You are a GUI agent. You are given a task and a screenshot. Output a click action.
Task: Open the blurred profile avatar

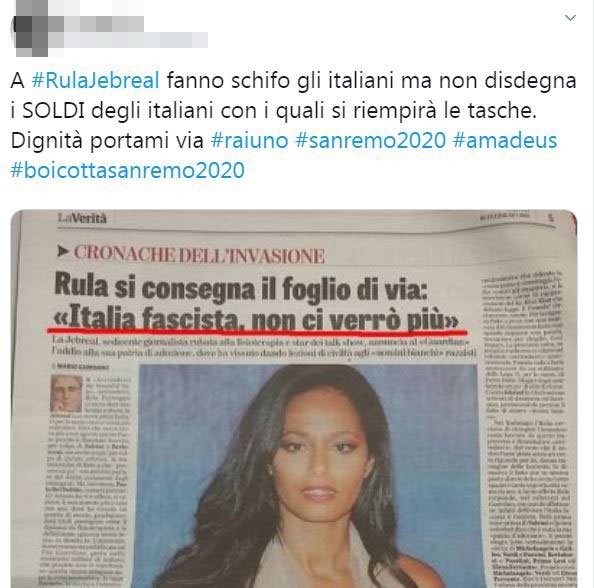click(x=31, y=28)
